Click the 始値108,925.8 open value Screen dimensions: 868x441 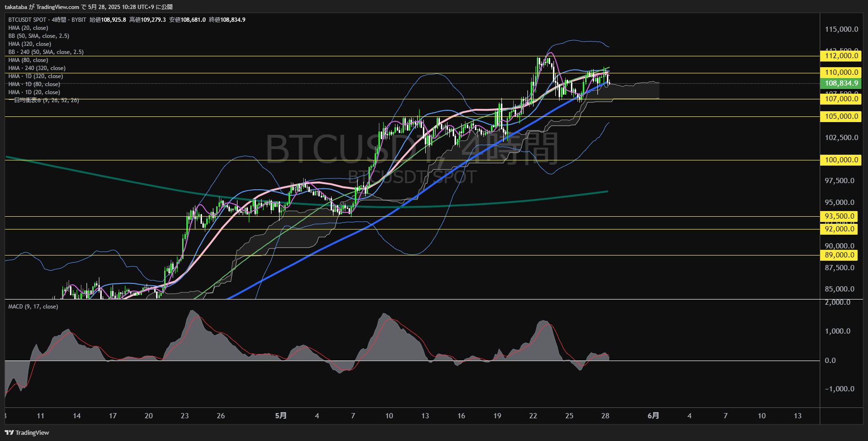click(108, 20)
